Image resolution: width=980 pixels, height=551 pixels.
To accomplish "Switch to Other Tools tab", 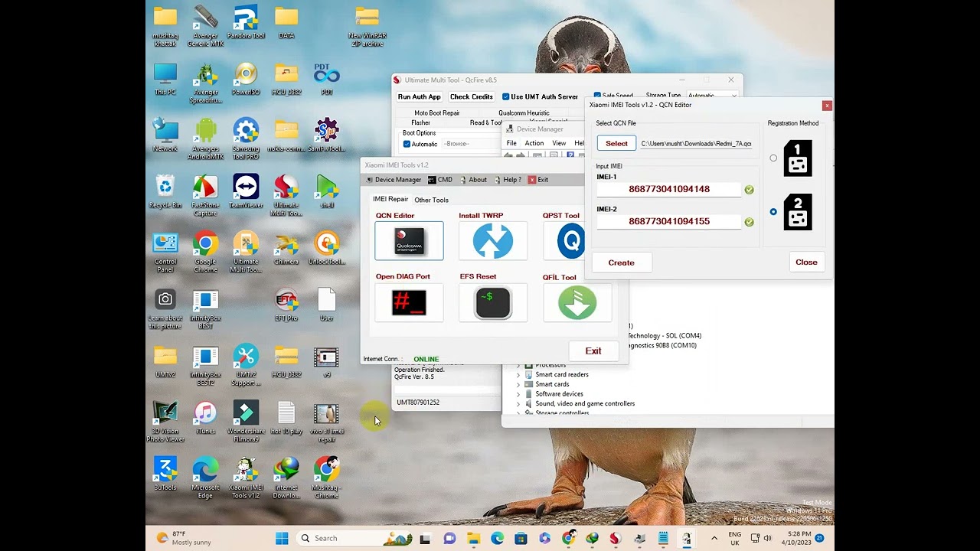I will tap(431, 200).
